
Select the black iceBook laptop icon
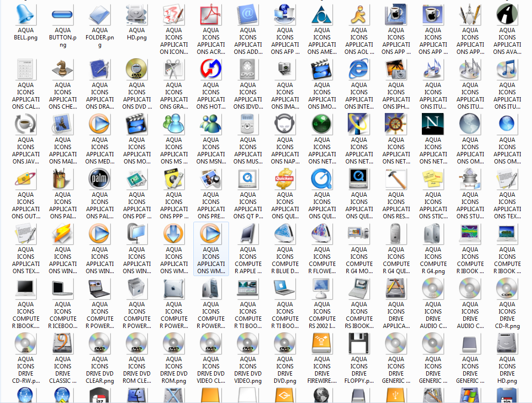pos(63,289)
